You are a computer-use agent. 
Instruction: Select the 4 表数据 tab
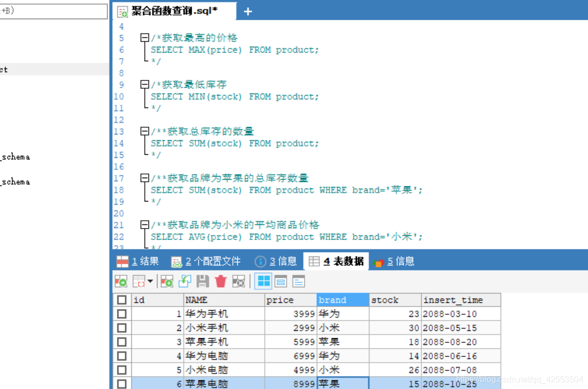[336, 261]
